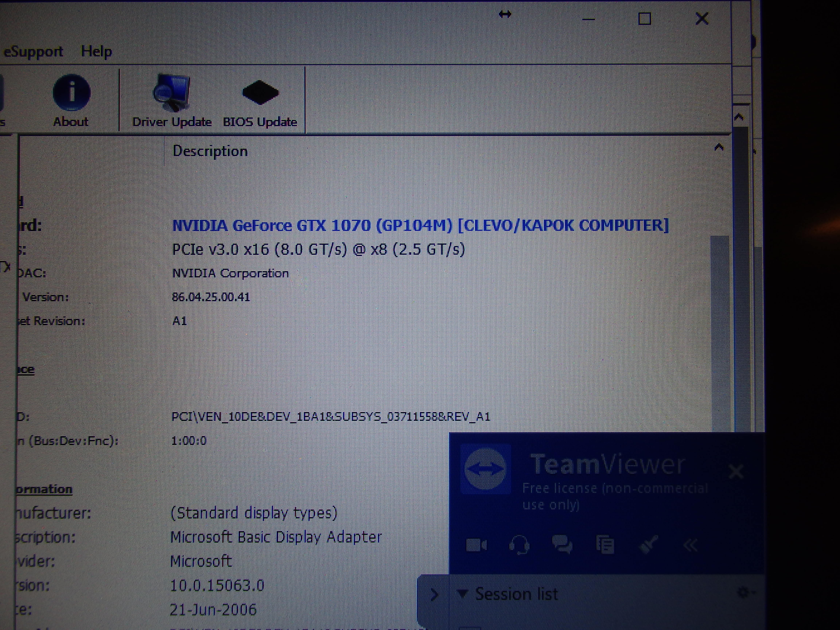Maximize the hardware info window
This screenshot has width=840, height=630.
644,19
